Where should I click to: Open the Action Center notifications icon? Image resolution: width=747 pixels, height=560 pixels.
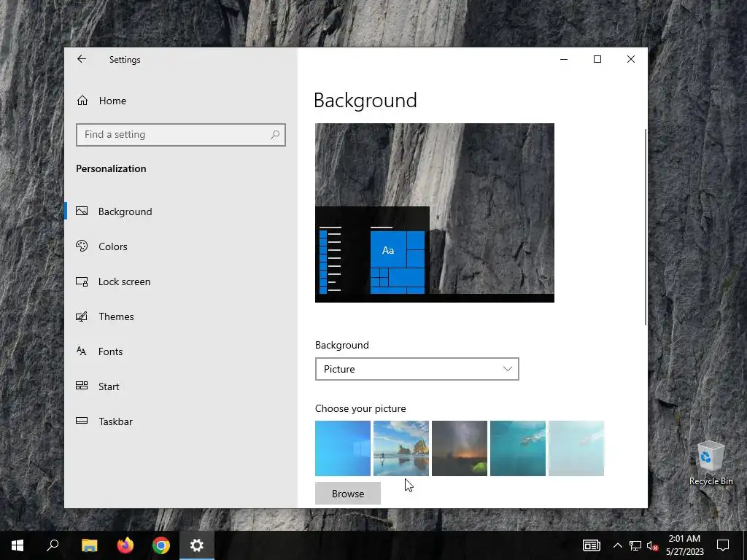tap(723, 545)
